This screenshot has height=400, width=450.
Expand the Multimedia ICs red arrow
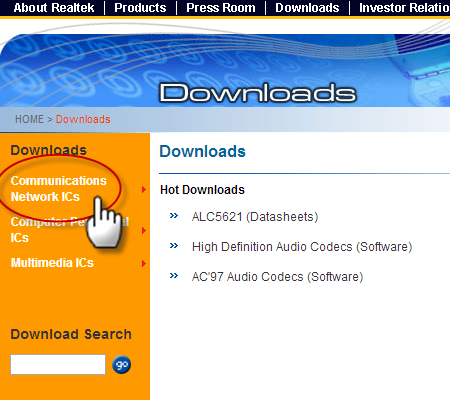tap(144, 263)
